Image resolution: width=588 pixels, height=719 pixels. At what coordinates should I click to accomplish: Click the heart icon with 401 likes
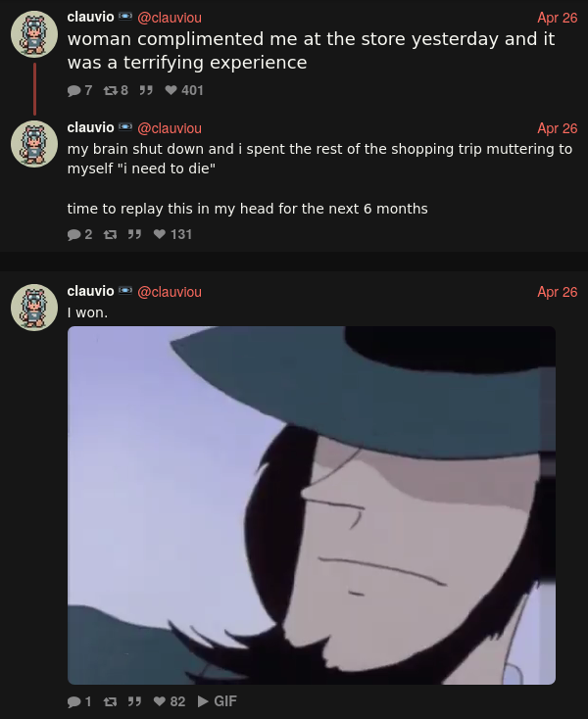(x=171, y=90)
